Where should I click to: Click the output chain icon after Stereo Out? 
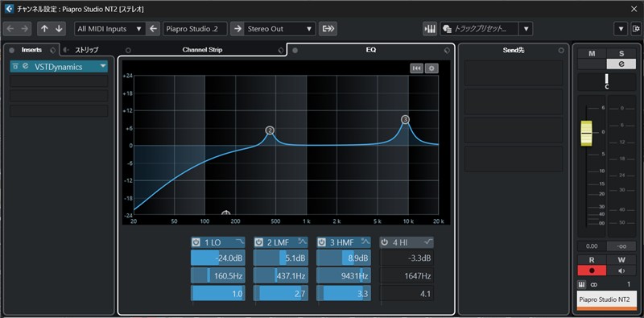[328, 29]
